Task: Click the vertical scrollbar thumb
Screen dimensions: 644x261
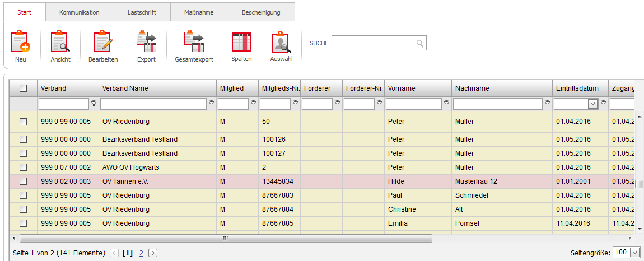Action: (639, 183)
